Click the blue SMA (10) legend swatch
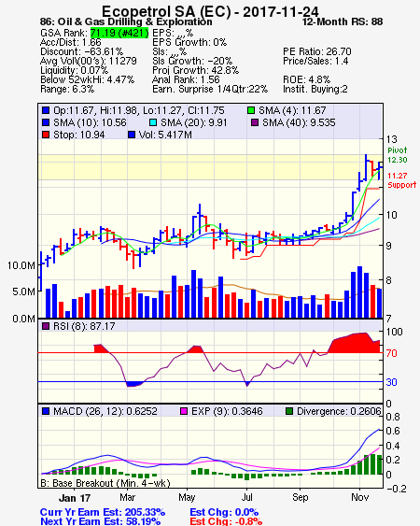 (46, 122)
